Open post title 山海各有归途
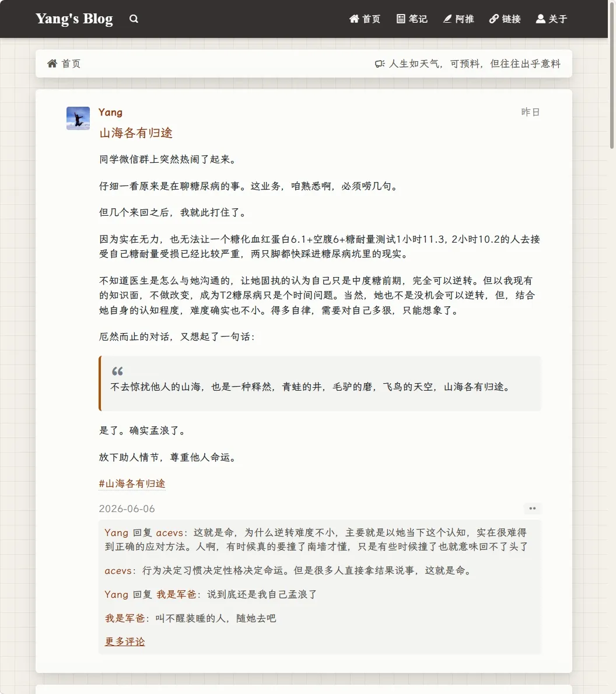The image size is (616, 694). click(135, 133)
